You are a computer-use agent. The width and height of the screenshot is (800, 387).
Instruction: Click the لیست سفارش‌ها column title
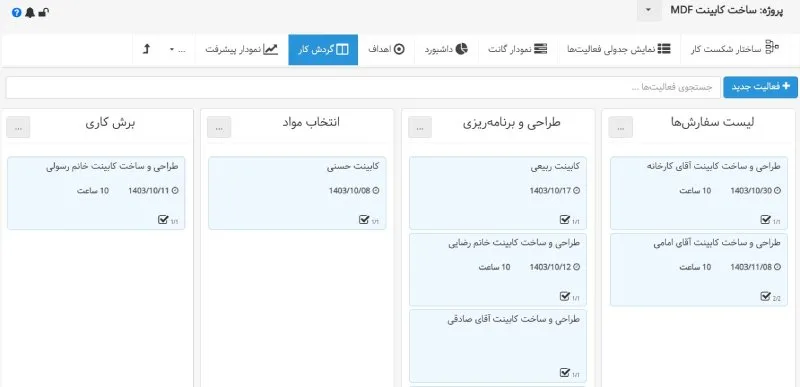(713, 123)
